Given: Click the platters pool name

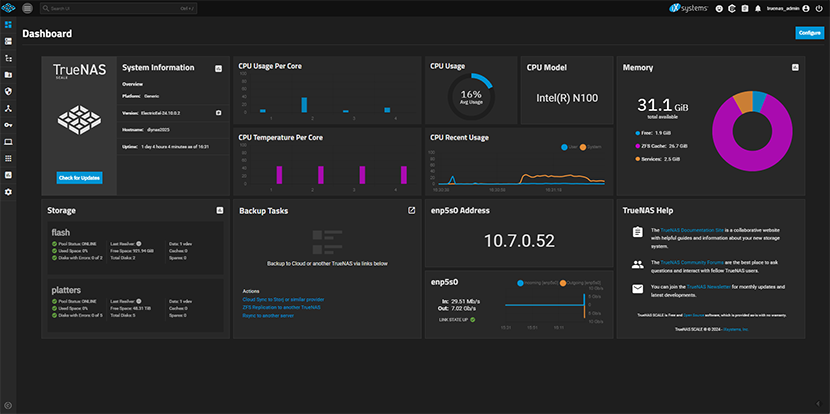Looking at the screenshot, I should click(x=66, y=290).
